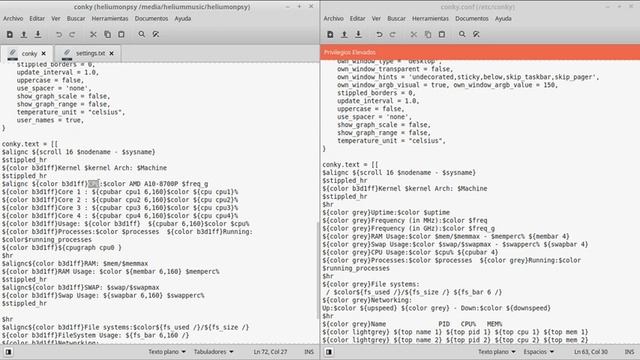Open Buscar menu in conky.conf window
This screenshot has width=640, height=360.
click(396, 18)
